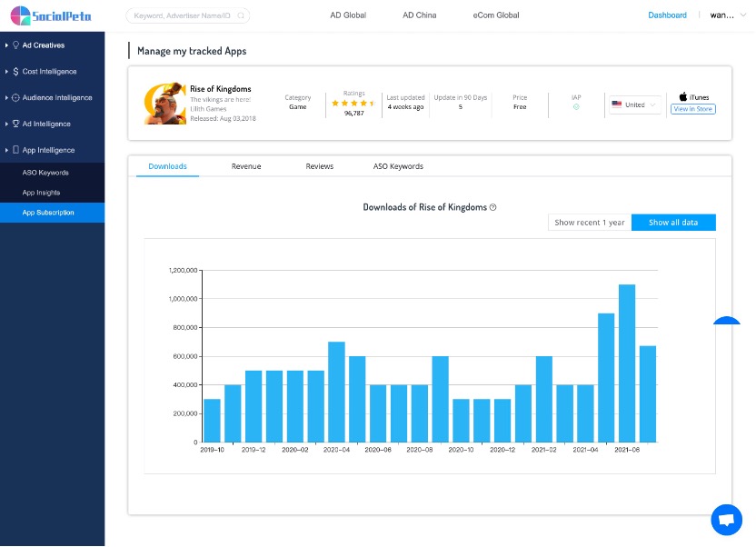The height and width of the screenshot is (547, 756).
Task: Expand the Ad Intelligence arrow
Action: point(6,124)
